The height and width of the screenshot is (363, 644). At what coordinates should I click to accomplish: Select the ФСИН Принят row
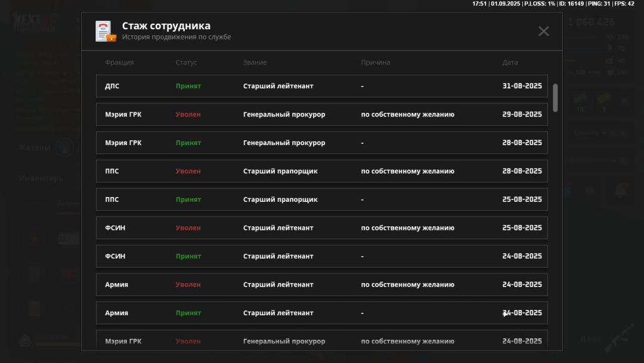tap(321, 256)
